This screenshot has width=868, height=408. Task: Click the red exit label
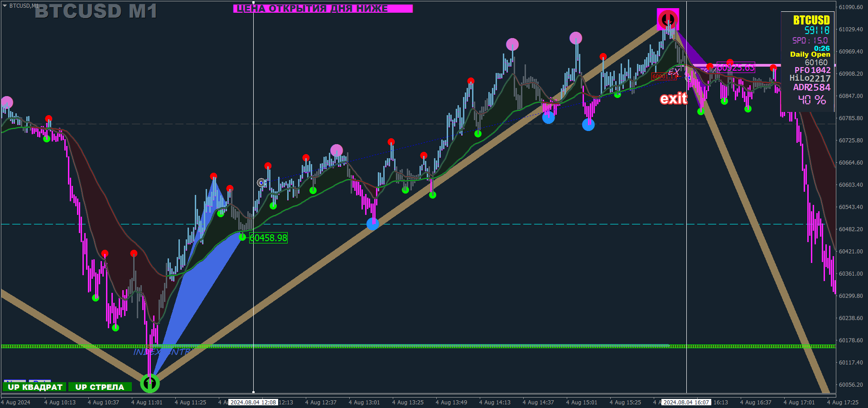[674, 98]
